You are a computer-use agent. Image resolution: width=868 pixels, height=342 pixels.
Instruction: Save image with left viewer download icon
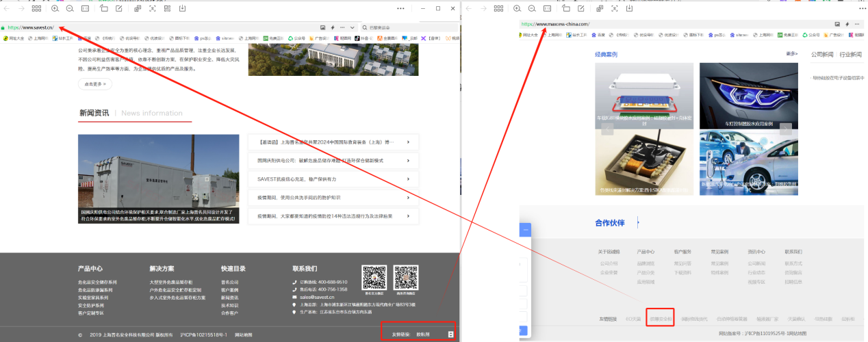(183, 8)
